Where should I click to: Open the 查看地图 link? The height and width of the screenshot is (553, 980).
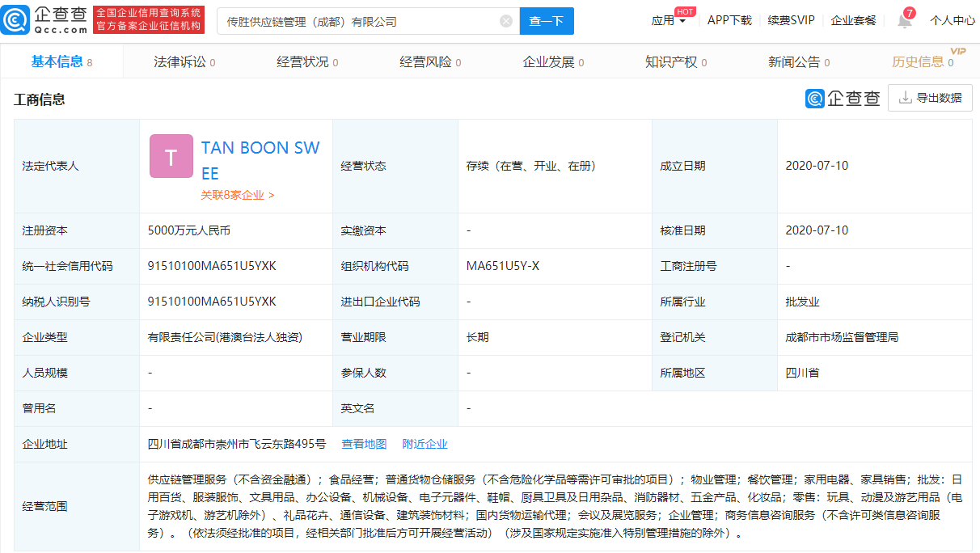364,444
